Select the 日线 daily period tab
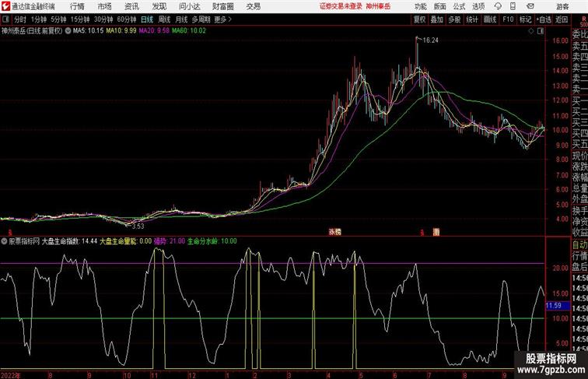 pos(147,19)
